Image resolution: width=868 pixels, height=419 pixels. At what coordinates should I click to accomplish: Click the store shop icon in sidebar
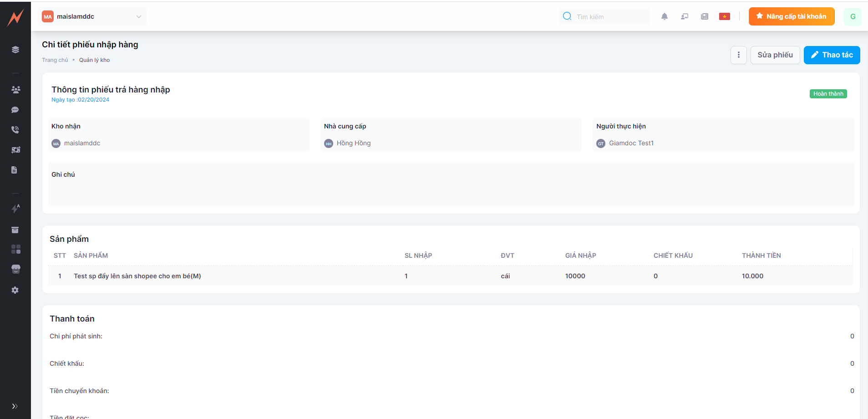[x=15, y=269]
